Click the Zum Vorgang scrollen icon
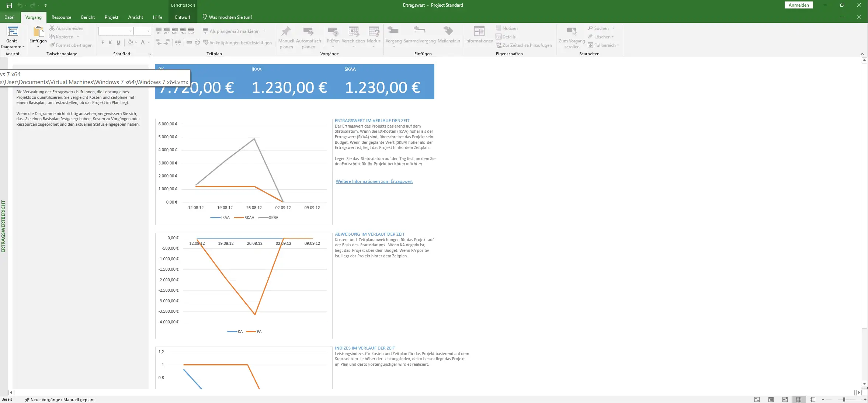 click(x=572, y=32)
